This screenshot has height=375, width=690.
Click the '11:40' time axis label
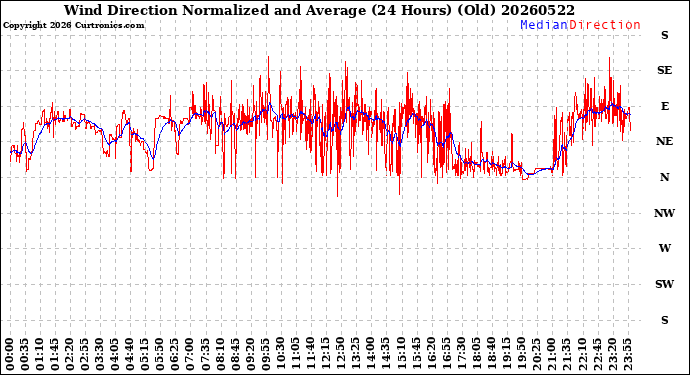(310, 354)
